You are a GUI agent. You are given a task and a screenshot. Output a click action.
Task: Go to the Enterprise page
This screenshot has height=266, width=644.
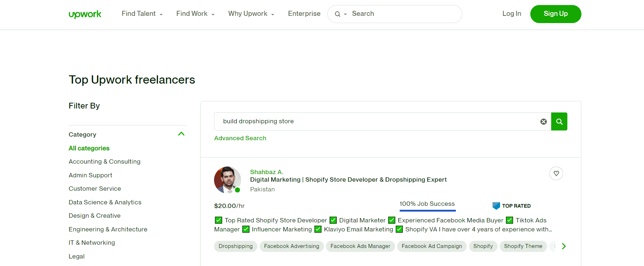pos(304,14)
